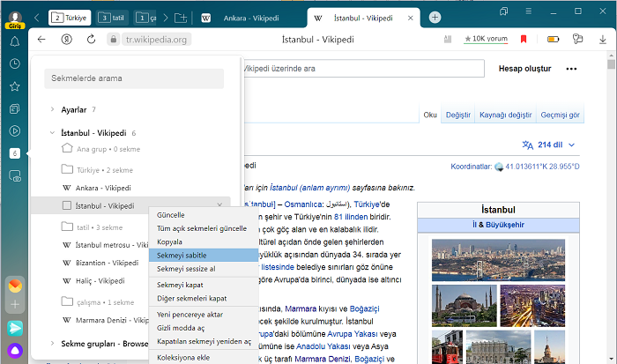Choose Gizli modda aç
The image size is (617, 364).
point(204,327)
